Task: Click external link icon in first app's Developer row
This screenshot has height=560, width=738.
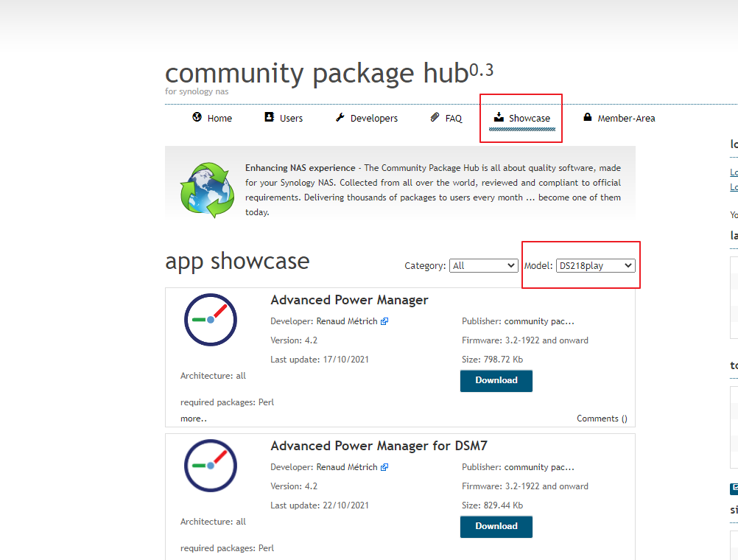Action: click(384, 321)
